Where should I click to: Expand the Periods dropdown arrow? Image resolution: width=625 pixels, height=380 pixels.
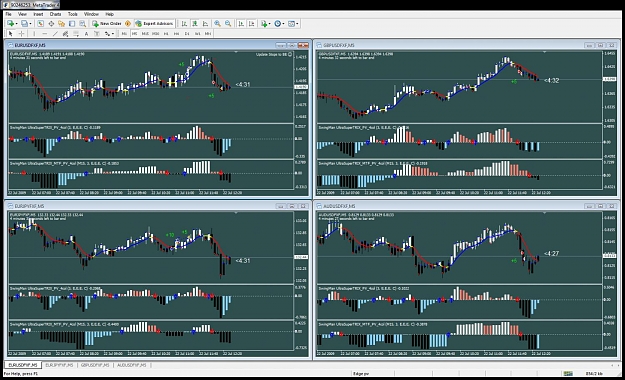pos(283,24)
